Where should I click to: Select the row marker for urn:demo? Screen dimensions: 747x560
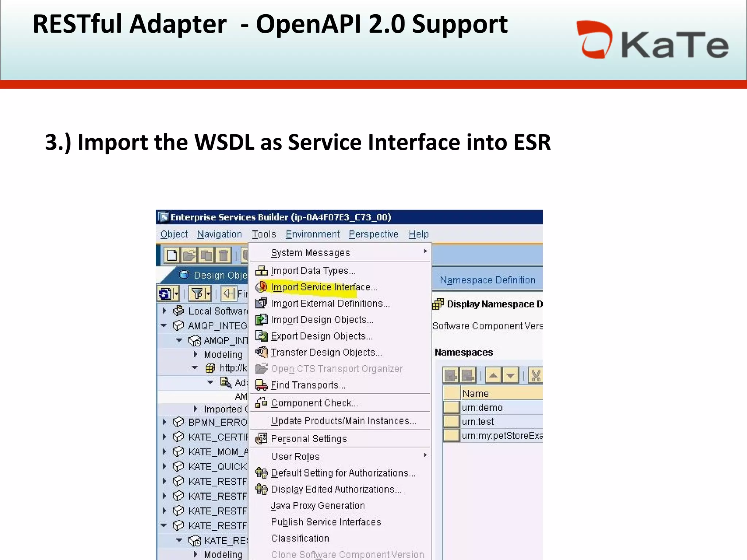click(451, 407)
